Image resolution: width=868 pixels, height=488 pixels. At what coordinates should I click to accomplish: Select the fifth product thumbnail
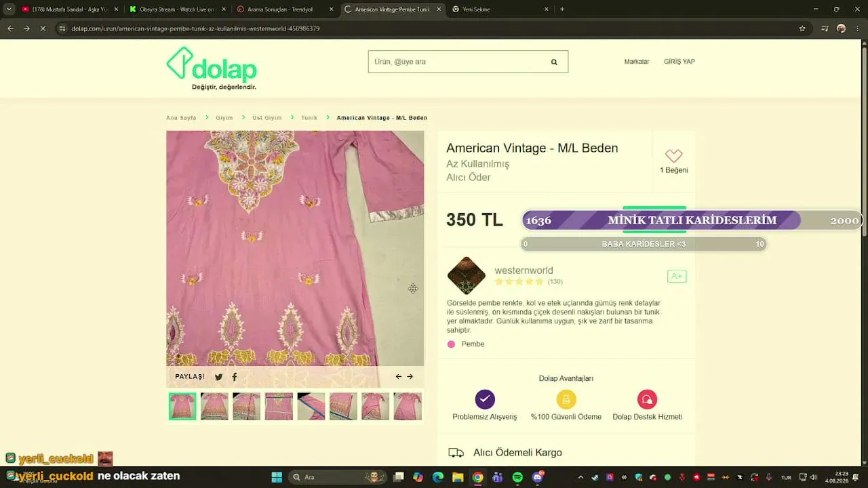coord(311,406)
